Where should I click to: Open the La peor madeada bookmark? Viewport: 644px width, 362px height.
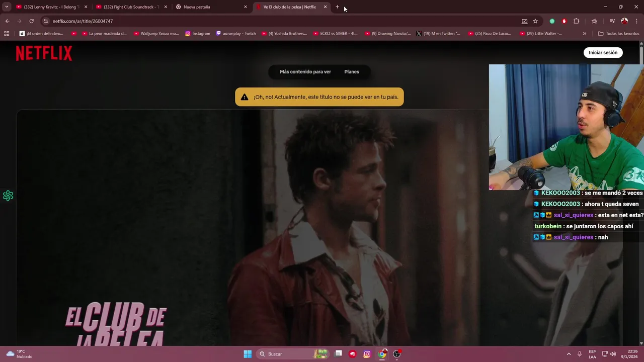point(105,34)
